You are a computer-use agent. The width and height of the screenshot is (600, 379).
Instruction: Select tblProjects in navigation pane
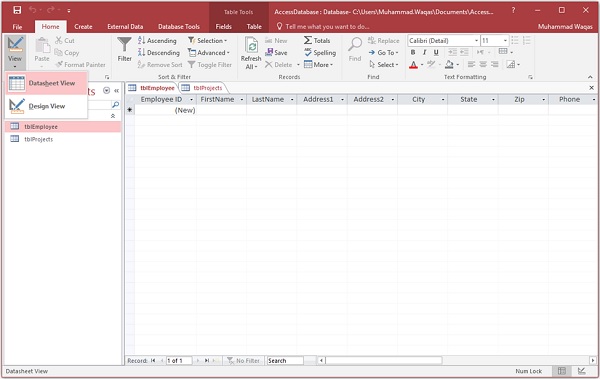(63, 139)
